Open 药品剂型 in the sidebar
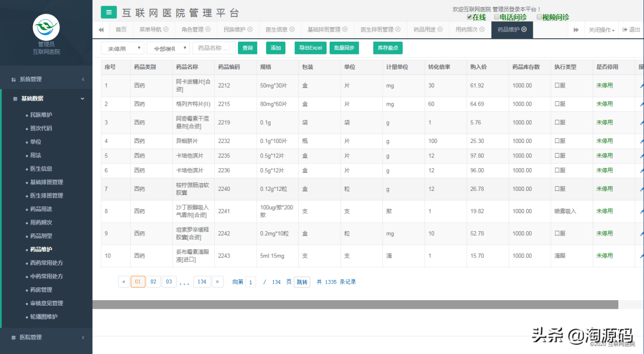 coord(41,236)
